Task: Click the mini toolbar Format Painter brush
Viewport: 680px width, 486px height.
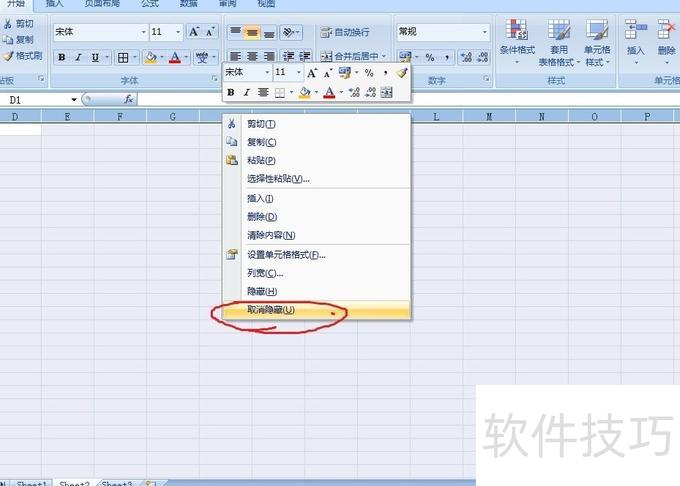Action: pyautogui.click(x=402, y=73)
